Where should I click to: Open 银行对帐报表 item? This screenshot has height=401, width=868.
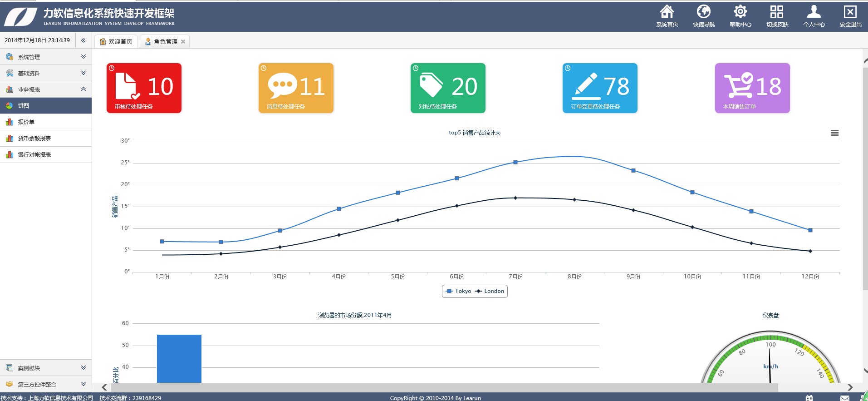point(46,155)
